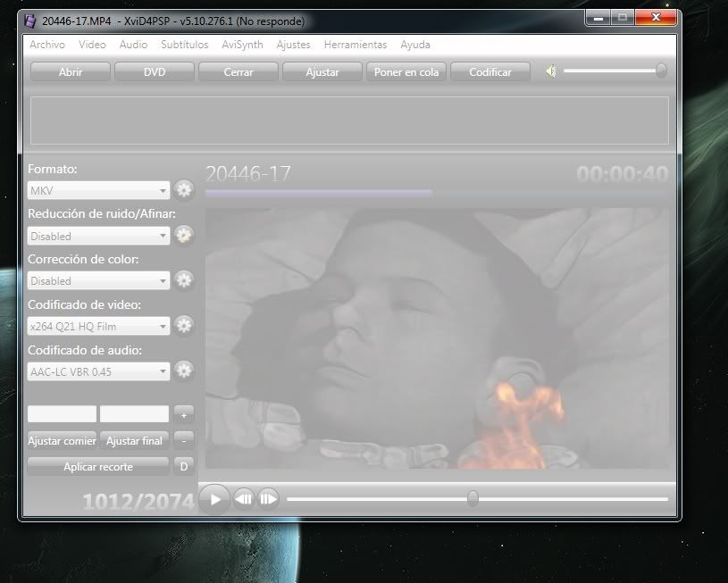Expand the Reducción de ruido dropdown

point(163,236)
